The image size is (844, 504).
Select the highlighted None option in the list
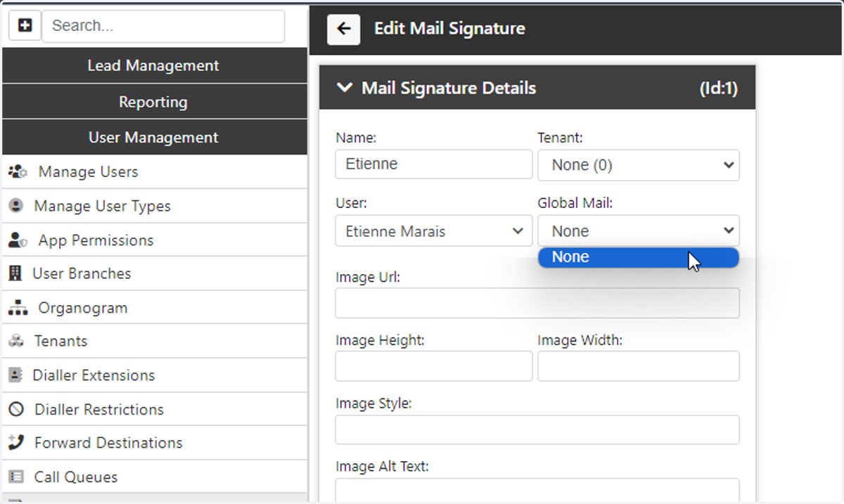click(639, 257)
